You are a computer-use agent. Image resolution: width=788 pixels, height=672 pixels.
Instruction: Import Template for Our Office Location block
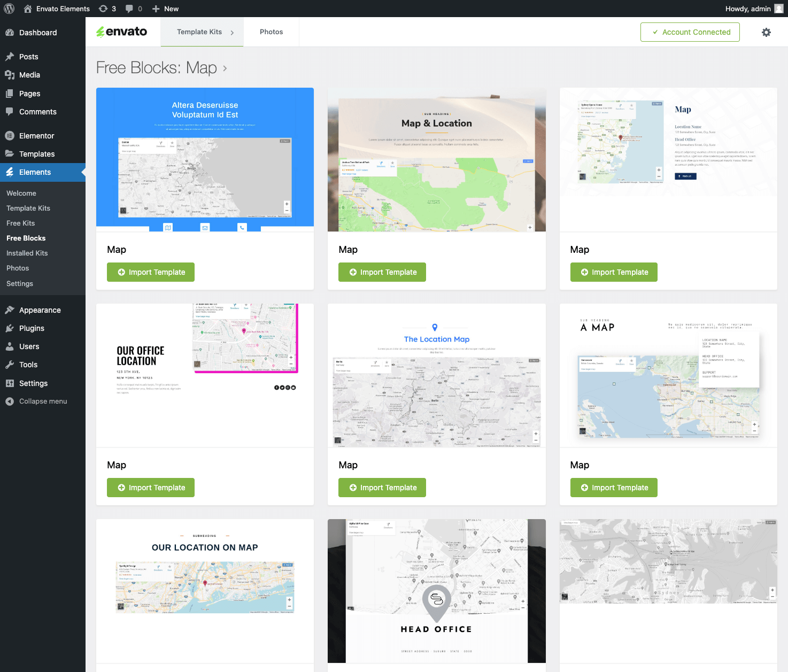click(151, 488)
